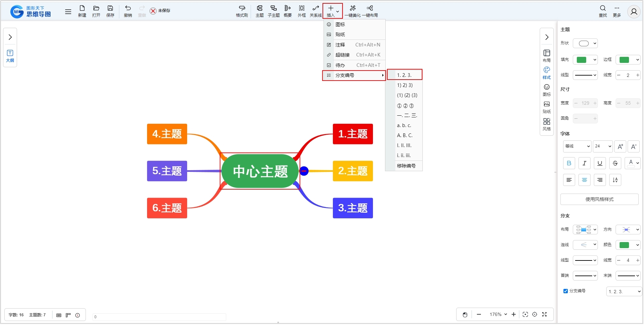Click the Open file icon
Screen dimensions: 644x325
point(96,11)
